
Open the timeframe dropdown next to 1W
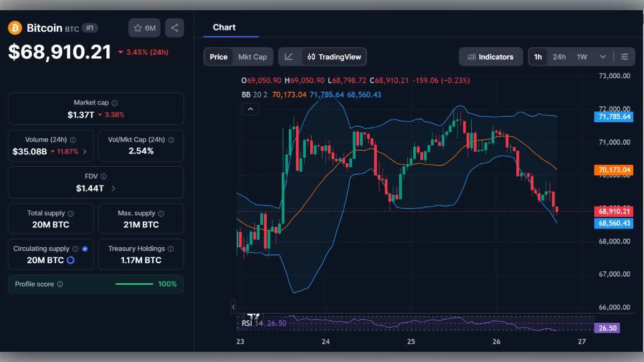pyautogui.click(x=603, y=56)
